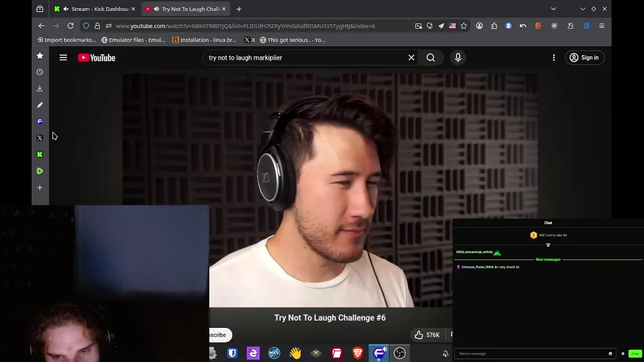Expand the pinned gift sub leaderboard arrow
Screen dimensions: 644x362
point(548,245)
